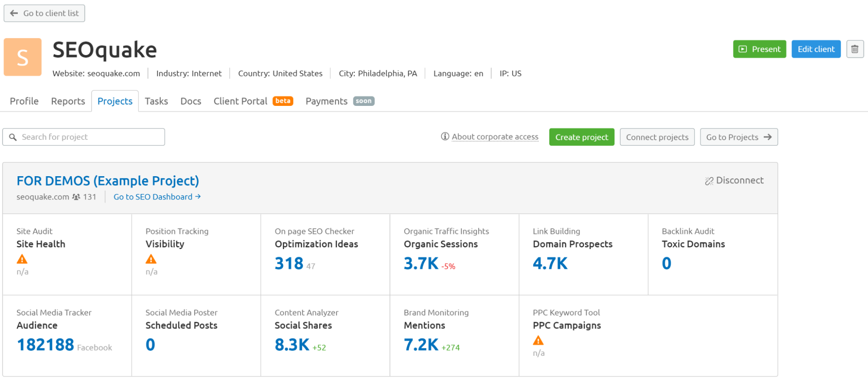This screenshot has height=381, width=868.
Task: Click the play icon in Present button
Action: (743, 49)
